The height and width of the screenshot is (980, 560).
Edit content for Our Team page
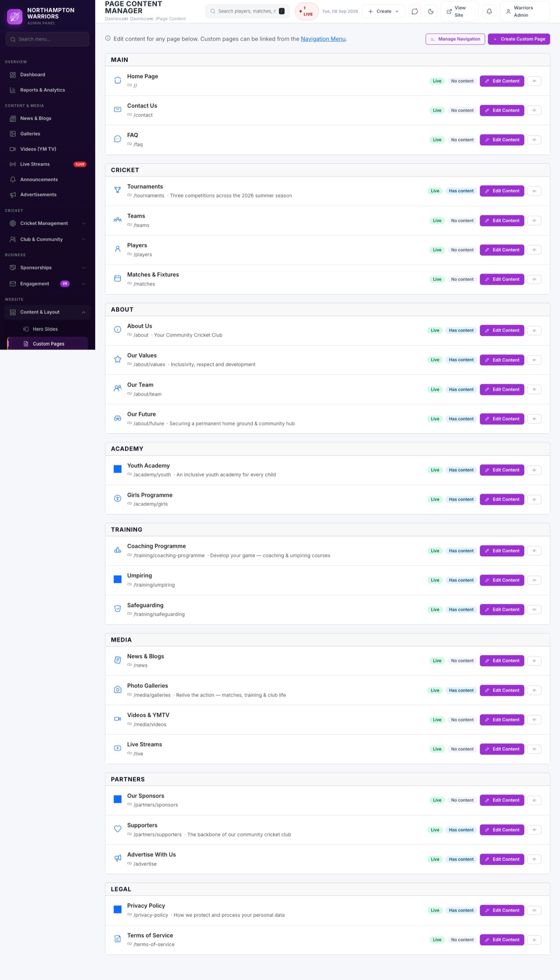coord(502,389)
